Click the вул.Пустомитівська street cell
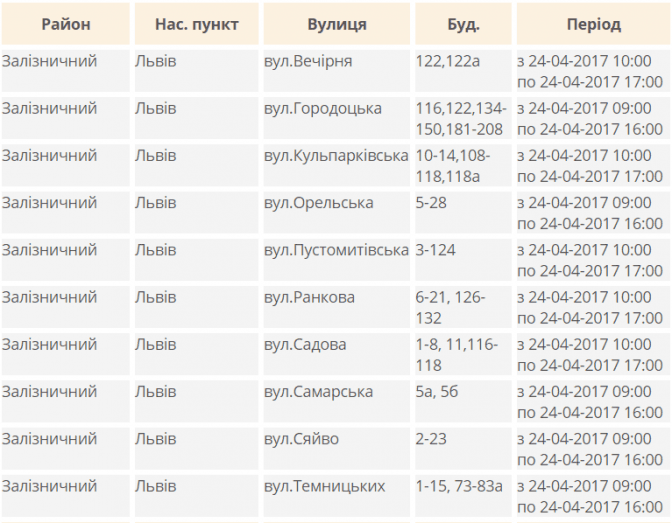672x523 pixels. coord(336,250)
